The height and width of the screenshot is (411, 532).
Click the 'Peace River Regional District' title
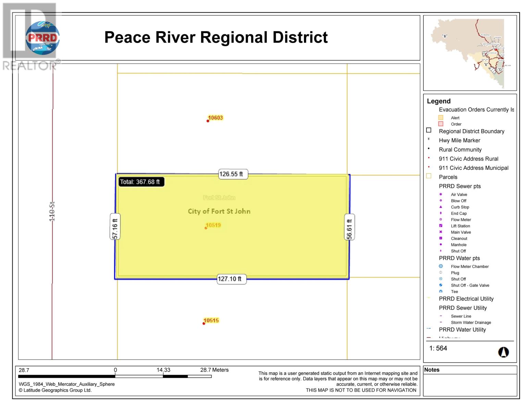[216, 37]
